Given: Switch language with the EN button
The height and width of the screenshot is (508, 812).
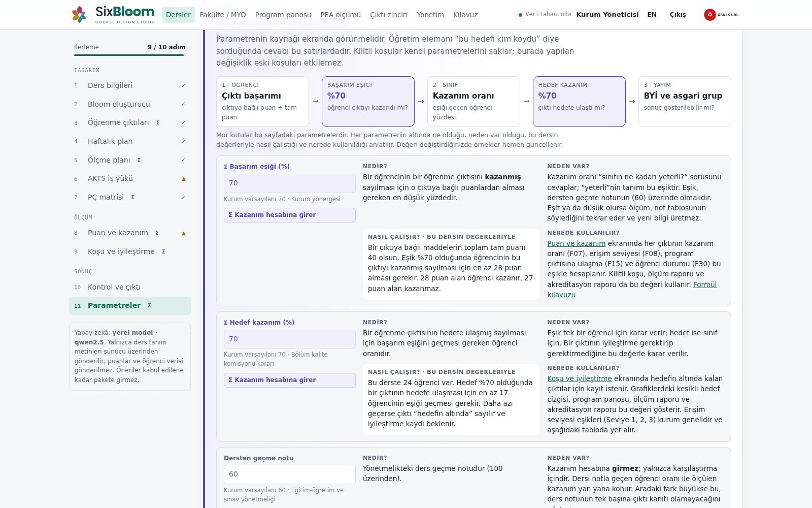Looking at the screenshot, I should (652, 15).
